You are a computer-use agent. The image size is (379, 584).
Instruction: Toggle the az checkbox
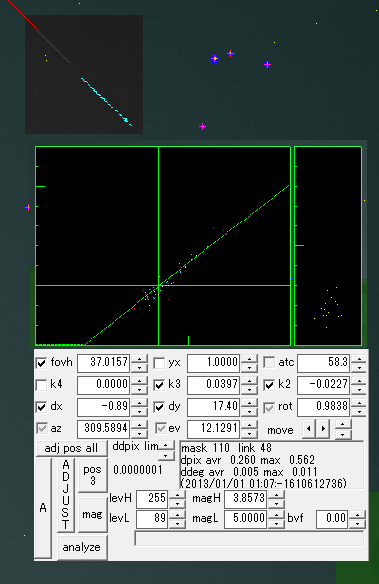coord(41,429)
